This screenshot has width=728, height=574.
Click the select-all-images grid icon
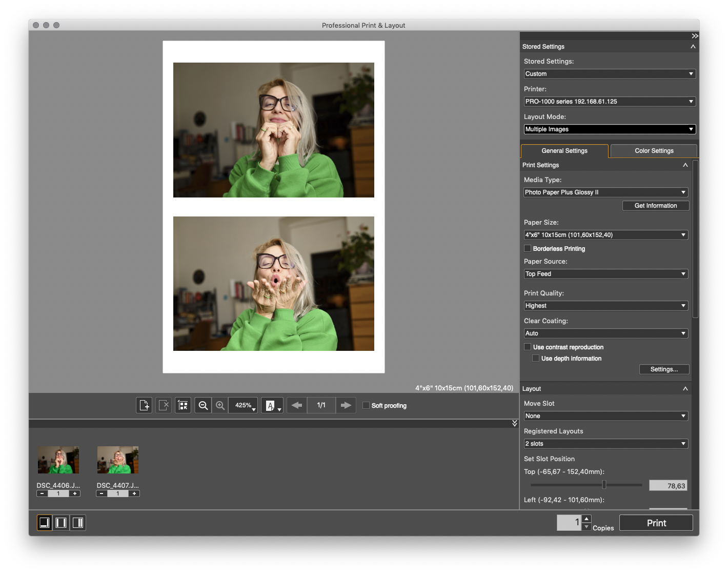click(x=183, y=405)
